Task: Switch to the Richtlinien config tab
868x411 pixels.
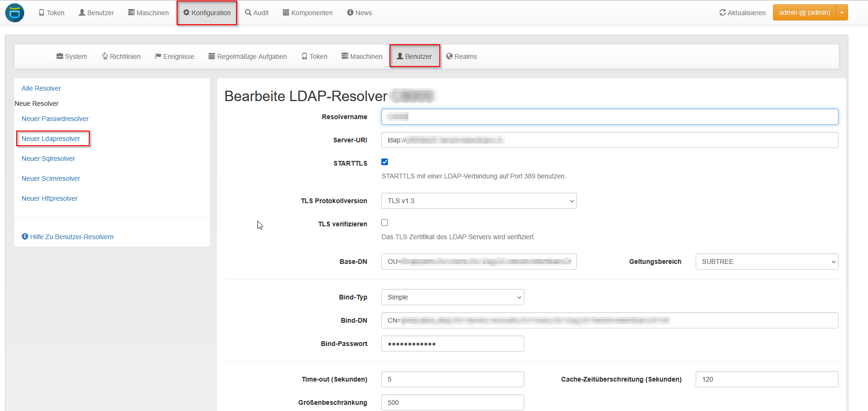Action: [121, 56]
